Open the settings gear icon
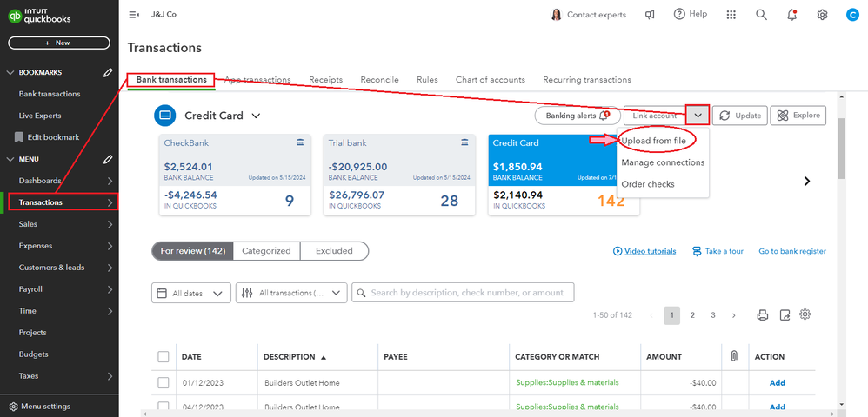 822,15
